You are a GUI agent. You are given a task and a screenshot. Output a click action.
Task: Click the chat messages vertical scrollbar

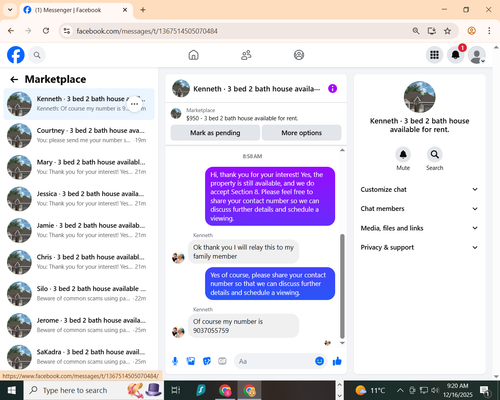click(342, 286)
